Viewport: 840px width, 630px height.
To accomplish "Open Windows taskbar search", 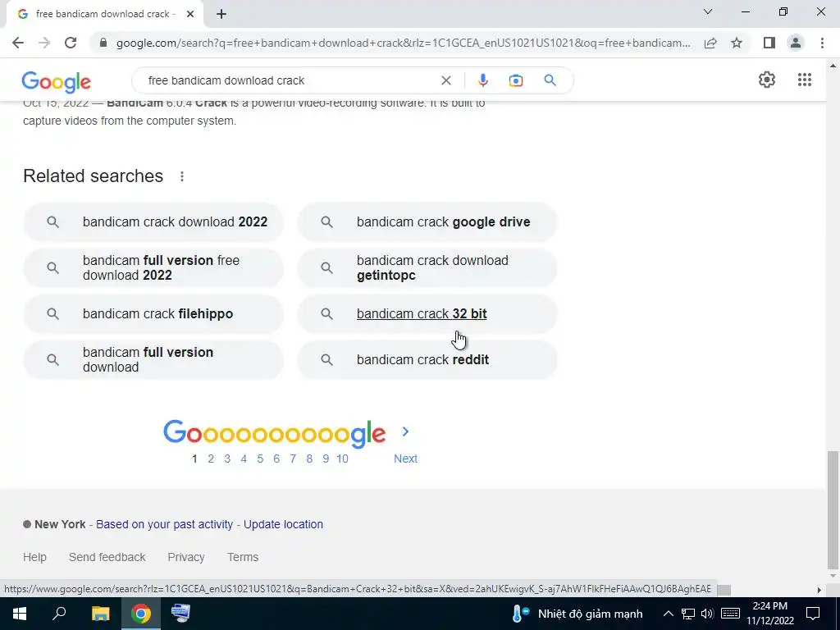I will [59, 614].
